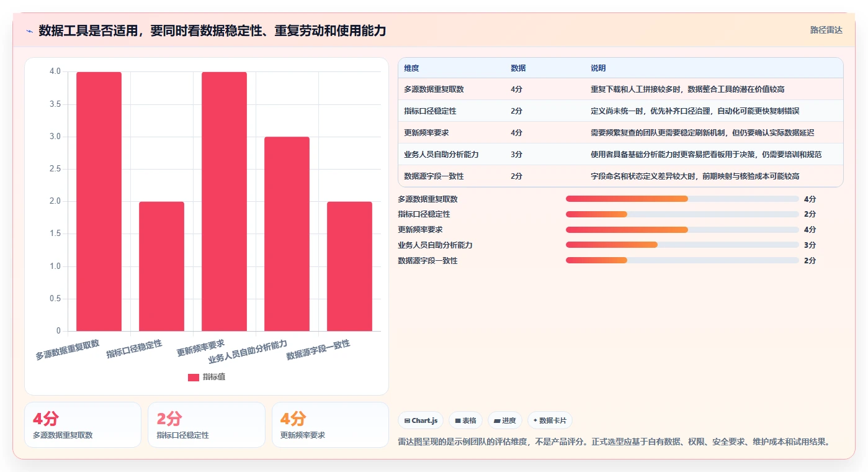The width and height of the screenshot is (868, 472).
Task: Click progress list label 业务人员自助分析能力
Action: click(x=435, y=245)
